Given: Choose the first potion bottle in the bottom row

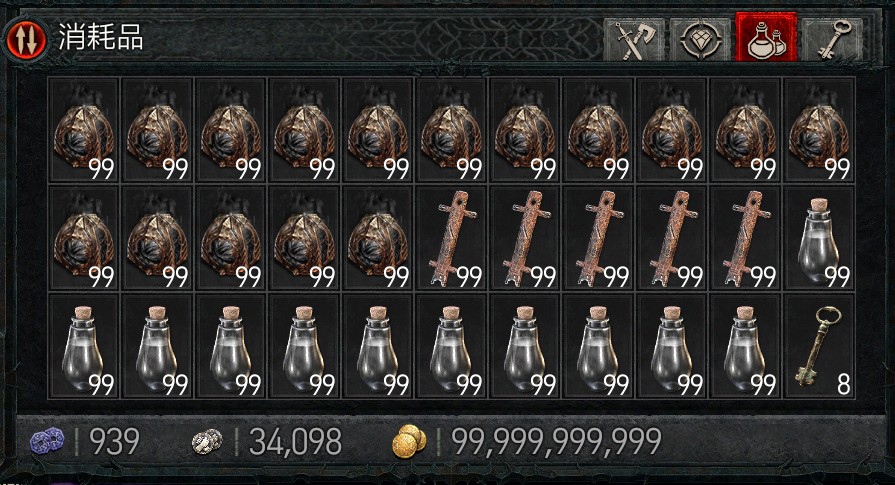Looking at the screenshot, I should (x=83, y=346).
